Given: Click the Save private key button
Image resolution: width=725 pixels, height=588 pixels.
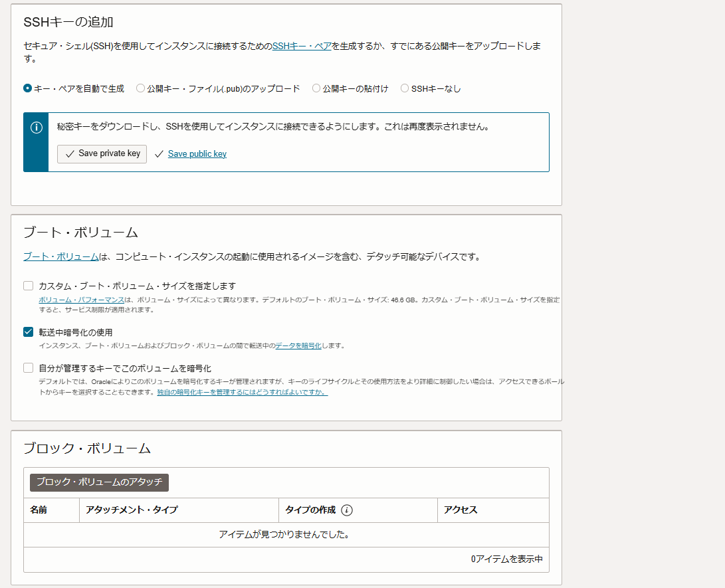Looking at the screenshot, I should point(101,153).
